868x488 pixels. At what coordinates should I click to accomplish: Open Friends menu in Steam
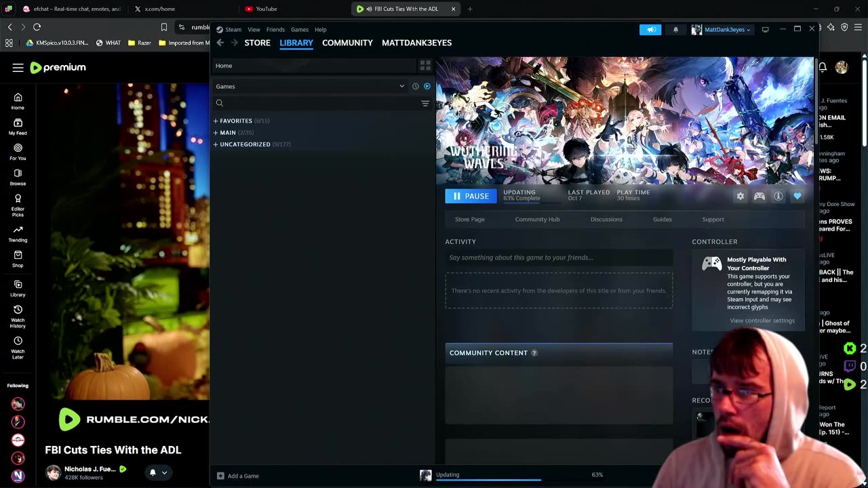click(x=275, y=30)
